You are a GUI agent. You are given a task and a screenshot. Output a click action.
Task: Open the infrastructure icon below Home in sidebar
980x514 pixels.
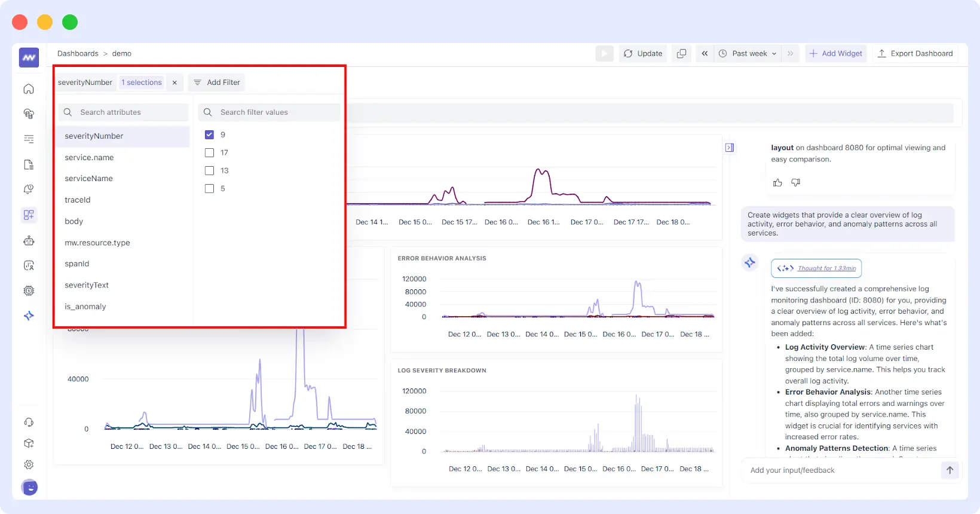[29, 114]
